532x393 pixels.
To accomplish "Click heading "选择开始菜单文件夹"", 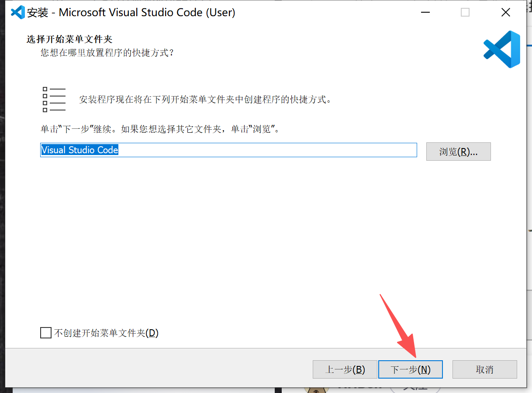I will tap(70, 39).
